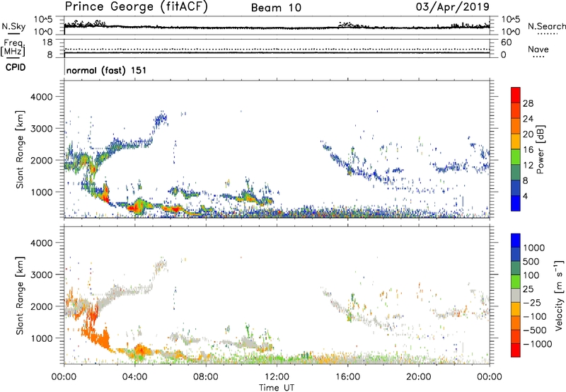The width and height of the screenshot is (566, 392).
Task: Click the 'Velocity [m s⁻¹]' color bar label
Action: point(559,295)
